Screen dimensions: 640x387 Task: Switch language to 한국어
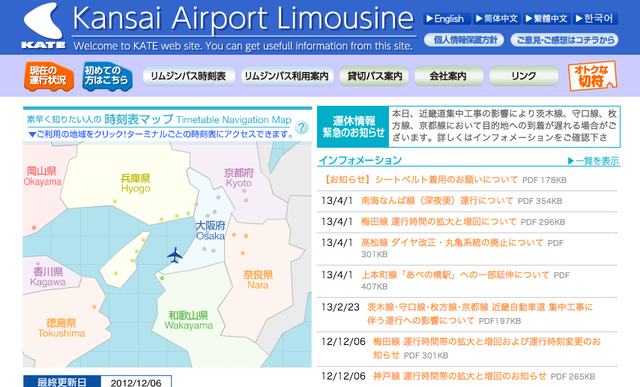595,19
